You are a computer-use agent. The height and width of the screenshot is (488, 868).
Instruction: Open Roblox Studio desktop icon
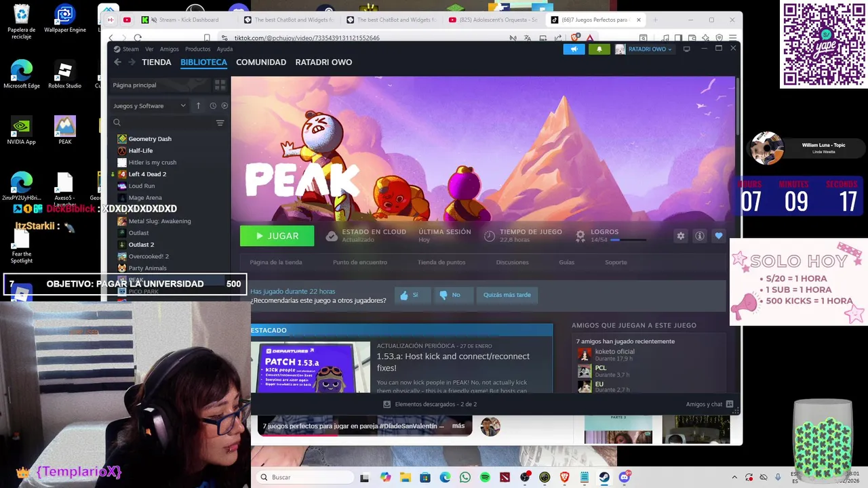pos(65,75)
